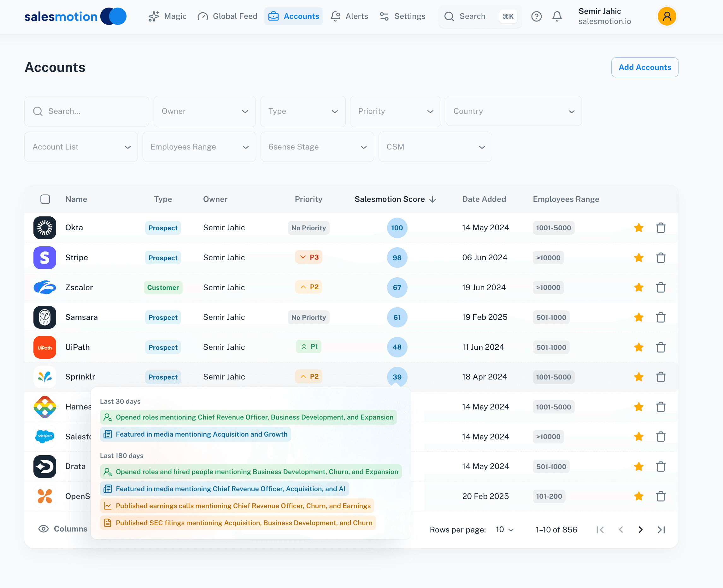Open the Type filter dropdown
This screenshot has height=588, width=723.
tap(303, 111)
